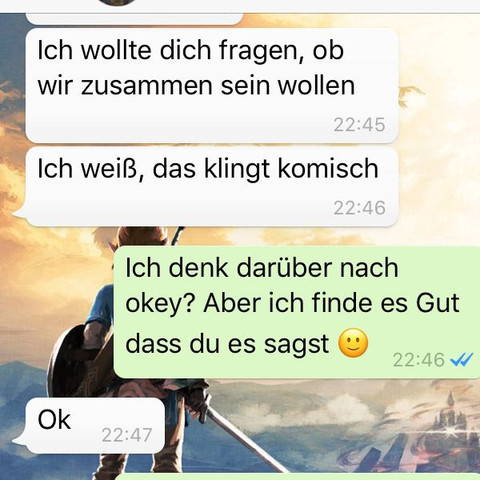Tap the word 'komisch' in second message

pos(328,168)
